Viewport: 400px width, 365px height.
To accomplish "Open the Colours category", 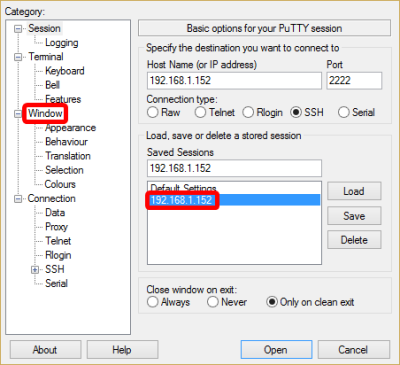I will (x=60, y=184).
